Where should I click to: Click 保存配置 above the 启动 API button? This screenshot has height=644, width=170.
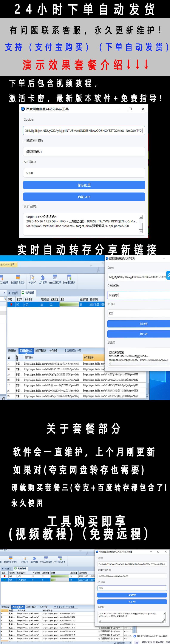tap(84, 185)
